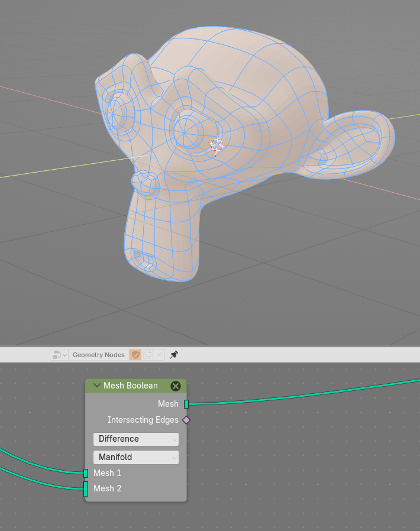
Task: Select the Mesh Boolean node title
Action: click(130, 386)
